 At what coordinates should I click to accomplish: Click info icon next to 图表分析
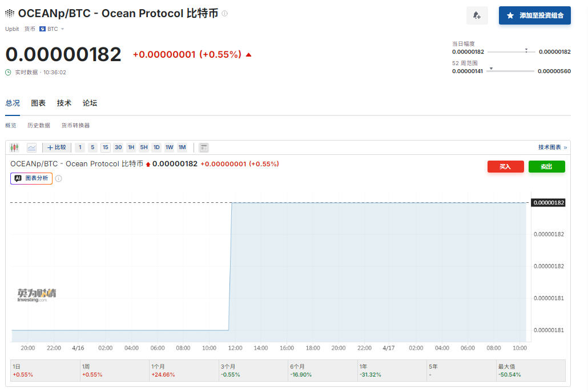point(58,178)
